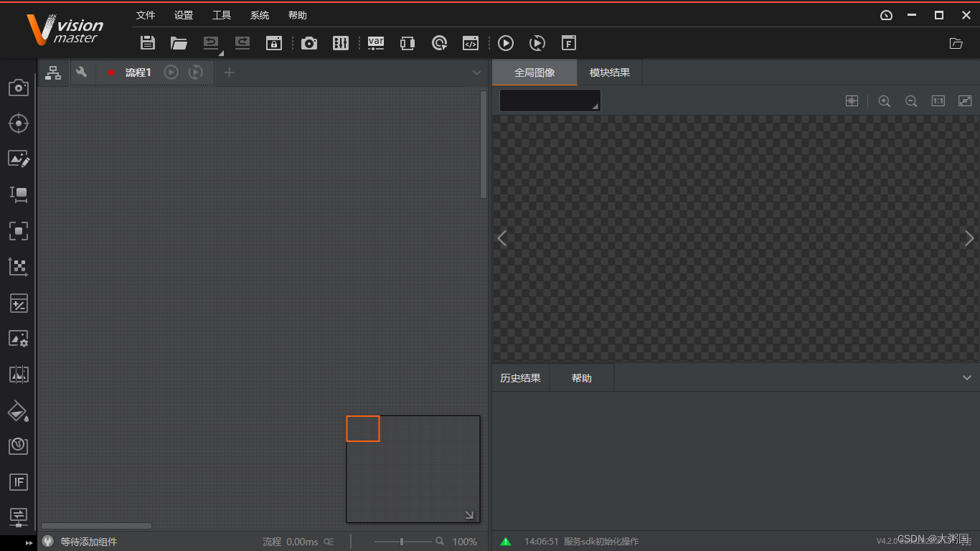The width and height of the screenshot is (980, 551).
Task: Click the Redo toolbar icon
Action: pos(242,43)
